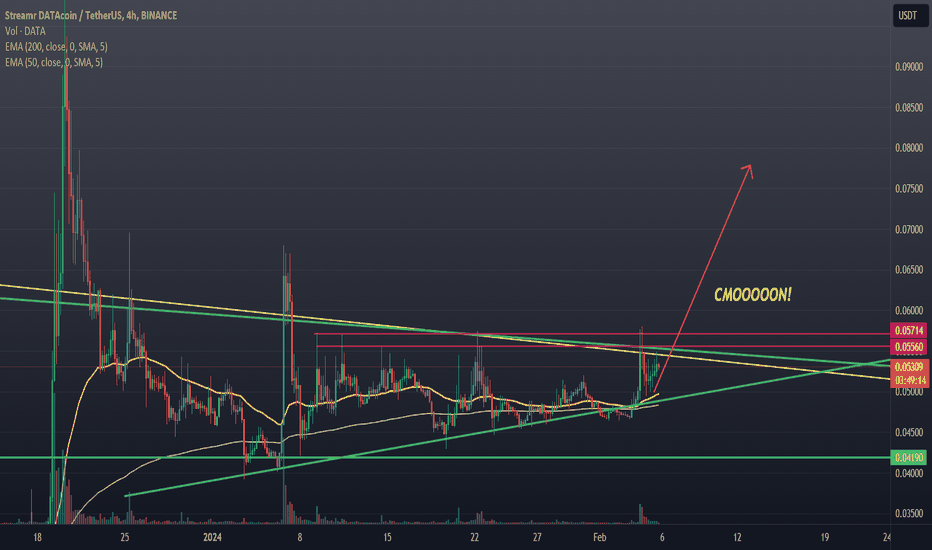Click the 0.05309 current price label
Image resolution: width=932 pixels, height=550 pixels.
pos(909,367)
